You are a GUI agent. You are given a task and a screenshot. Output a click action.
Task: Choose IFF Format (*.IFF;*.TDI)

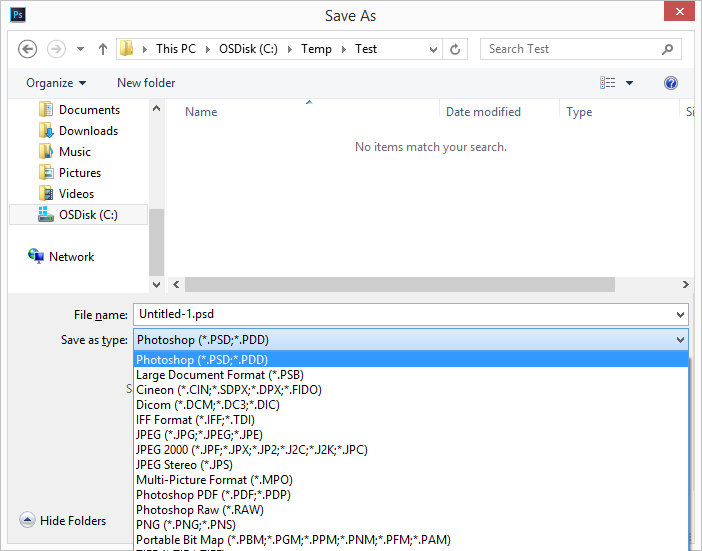point(411,420)
